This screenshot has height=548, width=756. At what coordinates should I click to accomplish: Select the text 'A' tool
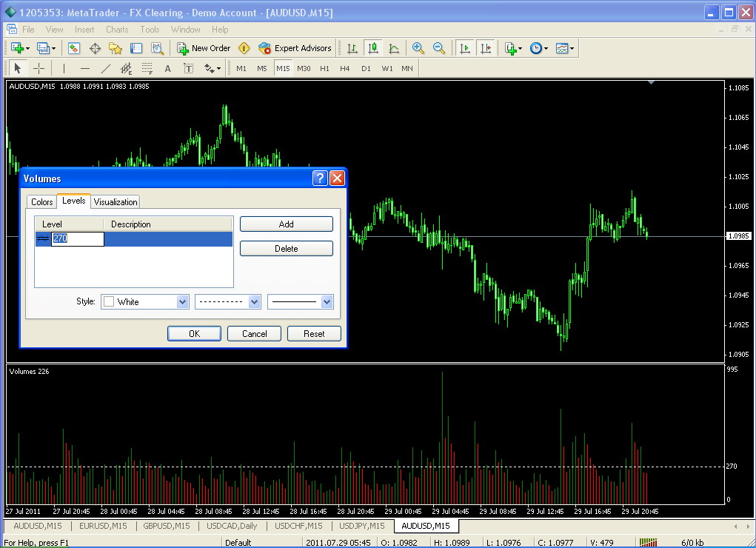click(168, 68)
